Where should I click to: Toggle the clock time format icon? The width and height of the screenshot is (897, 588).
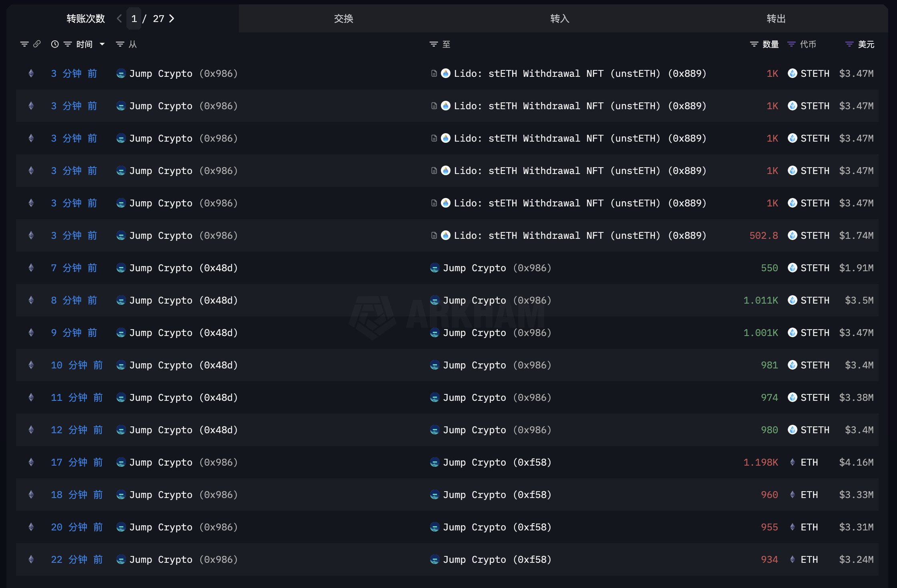pyautogui.click(x=55, y=44)
